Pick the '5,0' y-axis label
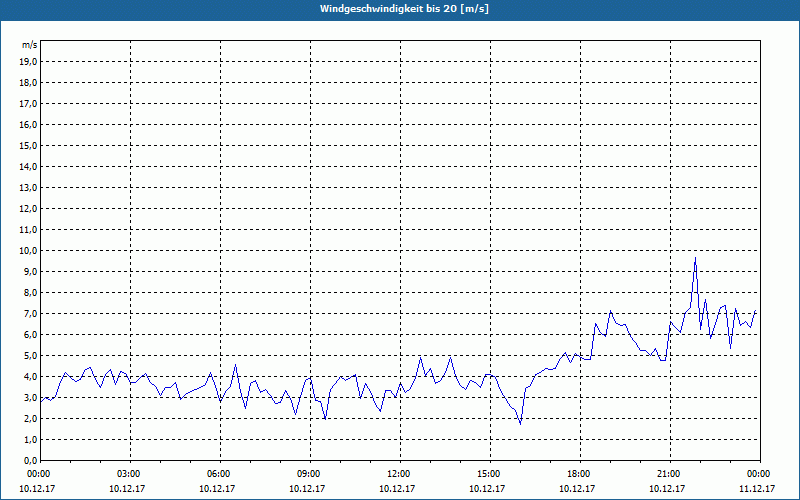The width and height of the screenshot is (800, 500). click(31, 356)
